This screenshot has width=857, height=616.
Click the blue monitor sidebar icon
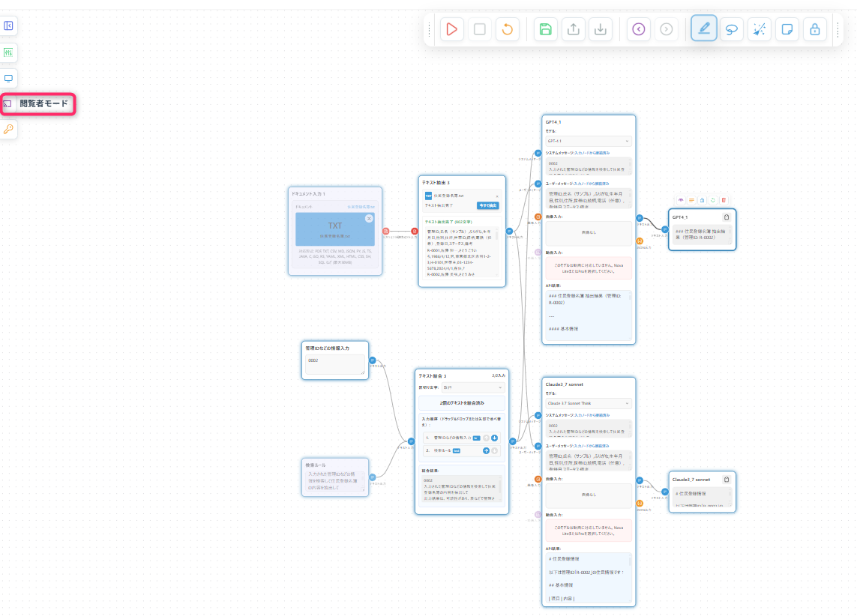point(8,78)
